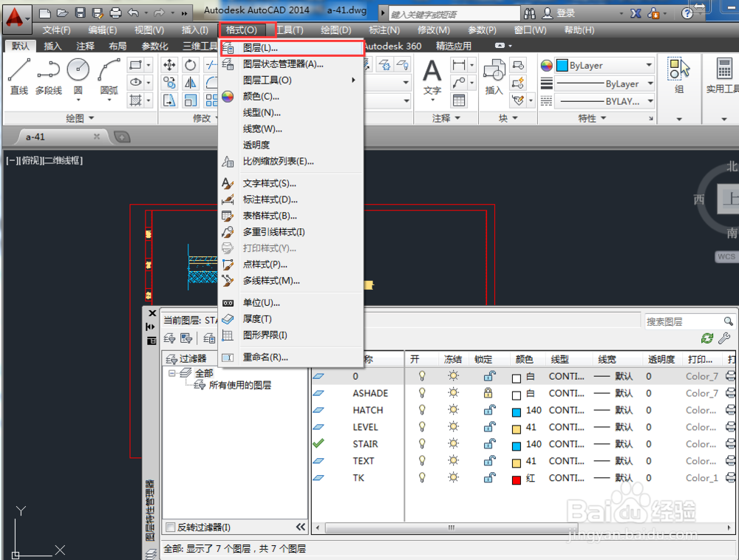Image resolution: width=739 pixels, height=560 pixels.
Task: Select the 圆弧 (Arc) tool
Action: (x=107, y=70)
